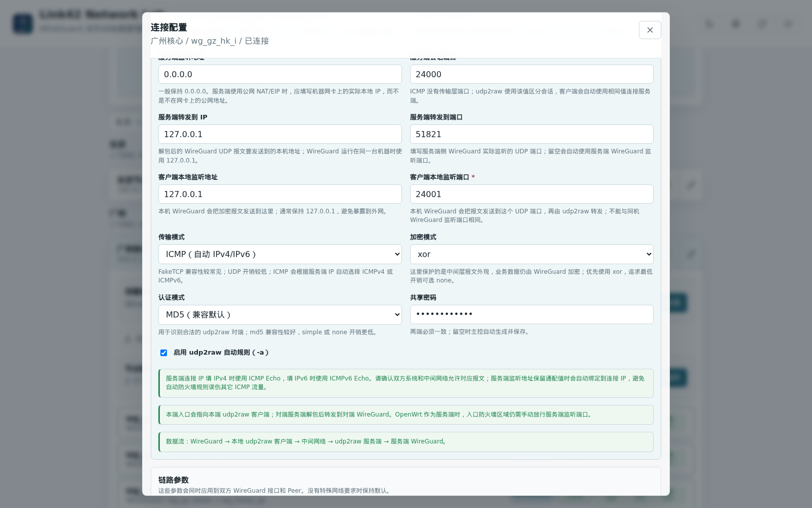The image size is (812, 508).
Task: Toggle the 启用 udp2raw 自动规则 (-a) checkbox
Action: [x=163, y=353]
